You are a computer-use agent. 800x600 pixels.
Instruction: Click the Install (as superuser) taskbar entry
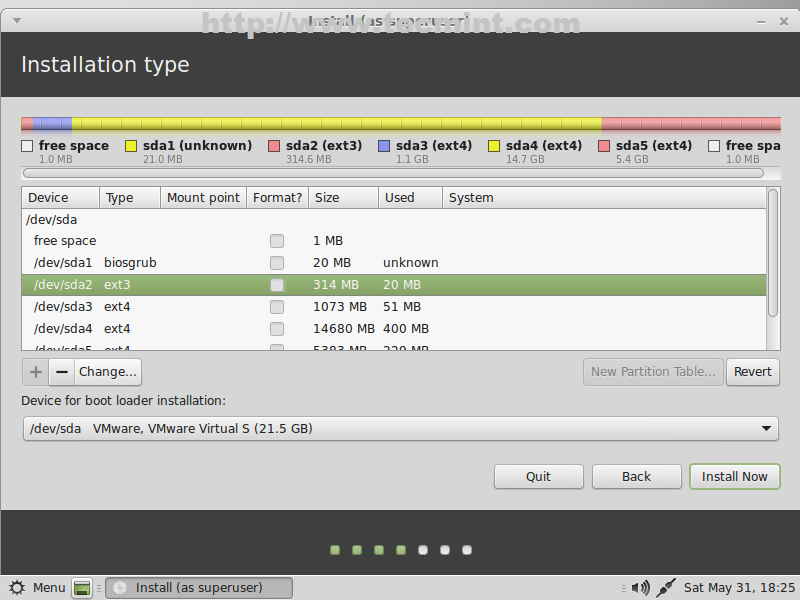(199, 588)
